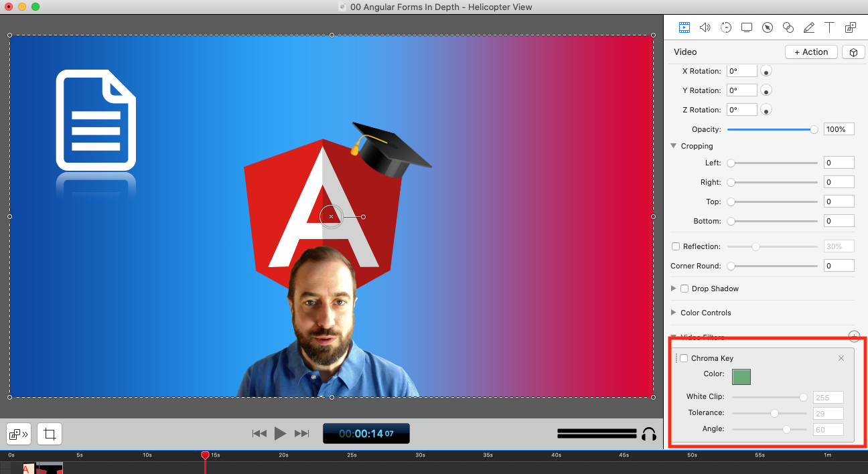Enable the Reflection checkbox
868x474 pixels.
[x=676, y=246]
